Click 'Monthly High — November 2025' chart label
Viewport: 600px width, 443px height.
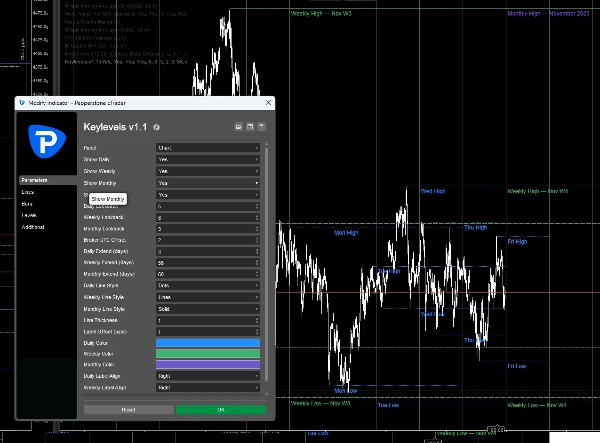point(548,13)
